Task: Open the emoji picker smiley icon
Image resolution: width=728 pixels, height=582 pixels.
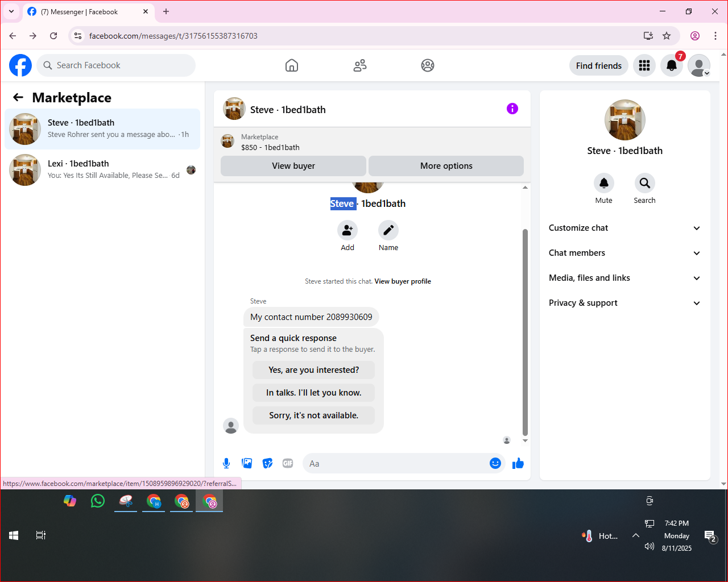Action: (x=495, y=463)
